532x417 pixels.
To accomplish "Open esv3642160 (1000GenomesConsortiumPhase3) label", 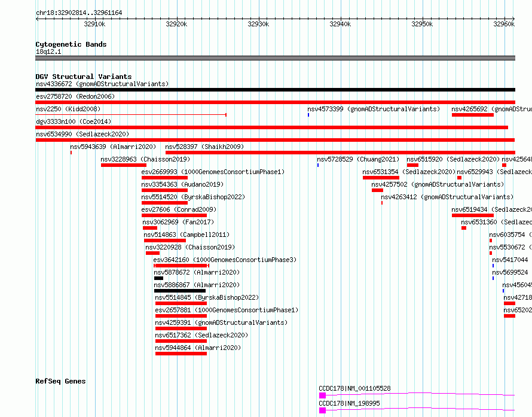I will pos(225,260).
